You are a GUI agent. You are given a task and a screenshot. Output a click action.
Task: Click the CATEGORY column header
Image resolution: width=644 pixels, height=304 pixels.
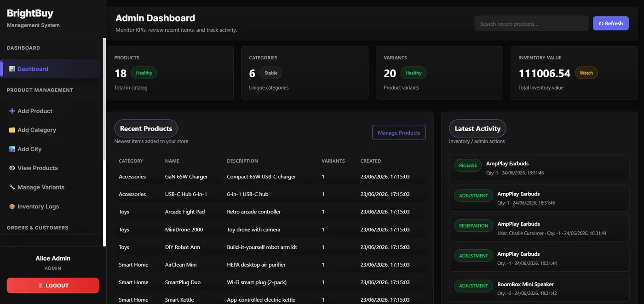pos(131,161)
